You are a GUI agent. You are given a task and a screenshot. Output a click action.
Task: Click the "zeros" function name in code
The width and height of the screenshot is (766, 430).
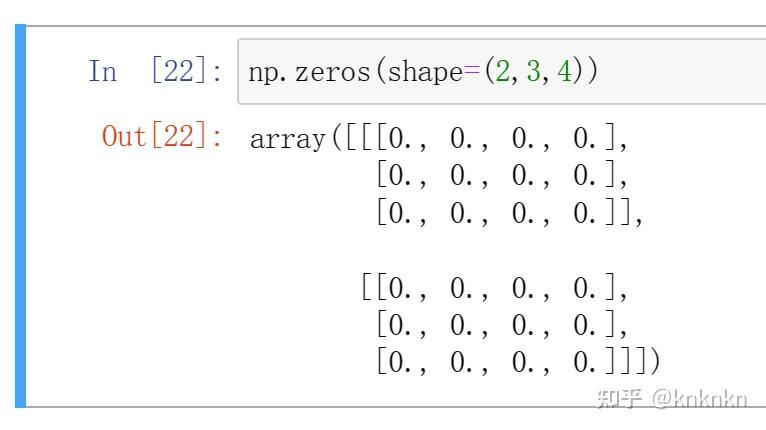tap(332, 72)
